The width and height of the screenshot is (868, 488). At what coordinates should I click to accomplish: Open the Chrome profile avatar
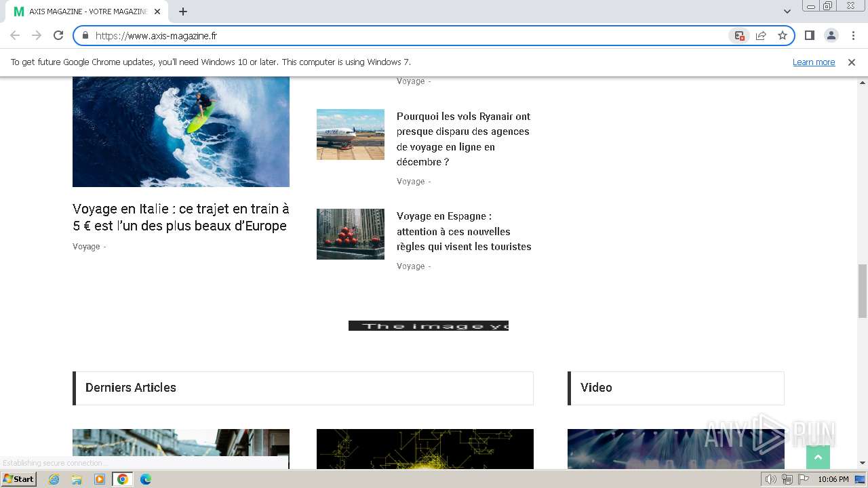coord(831,35)
